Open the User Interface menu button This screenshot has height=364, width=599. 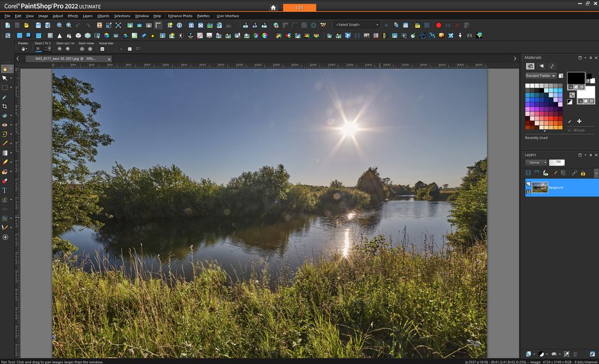(228, 16)
